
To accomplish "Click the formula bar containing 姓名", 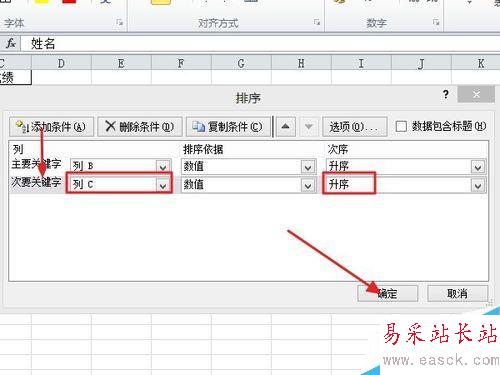I will 260,44.
